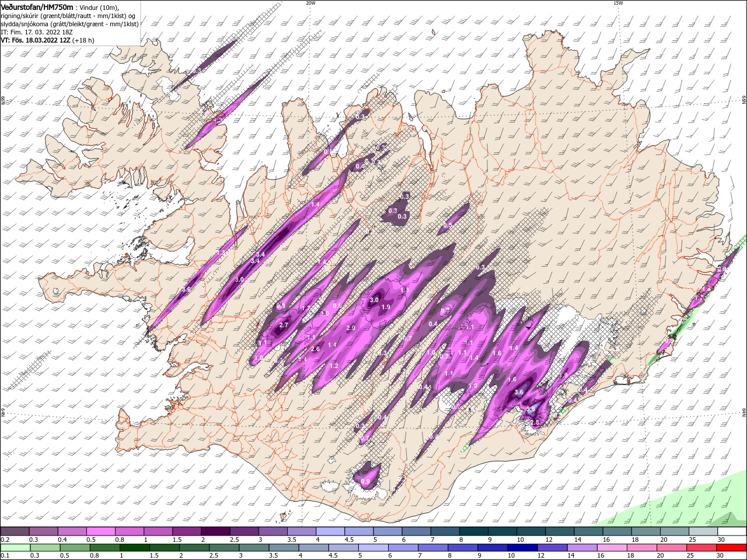747x560 pixels.
Task: Click the init time 'IT: Fim. 17. 03. 2022 18Z'
Action: pyautogui.click(x=37, y=32)
